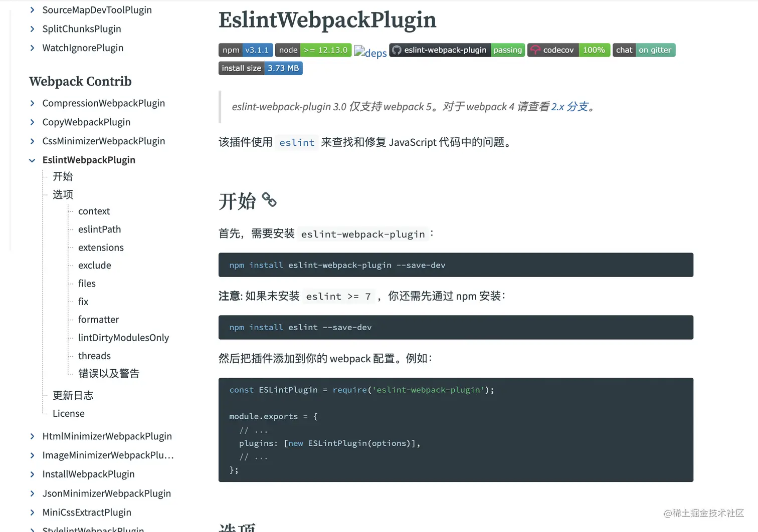
Task: Go to 错误以及警告 section
Action: tap(109, 374)
